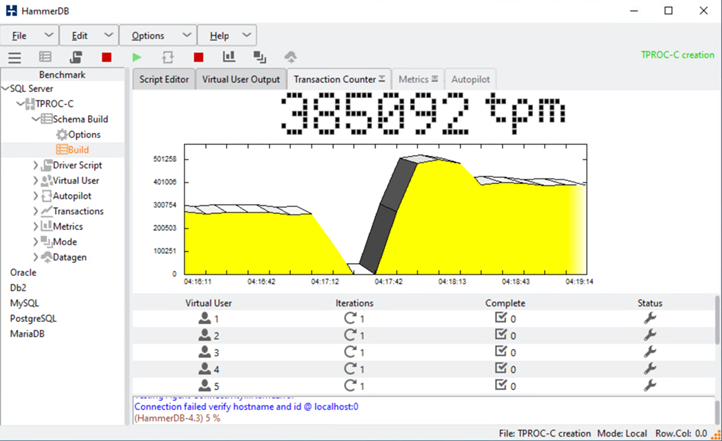
Task: Toggle Complete checkbox for Virtual User 3
Action: click(501, 353)
